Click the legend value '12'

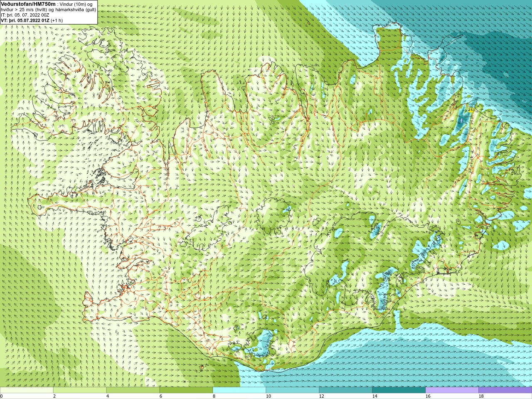coord(322,396)
